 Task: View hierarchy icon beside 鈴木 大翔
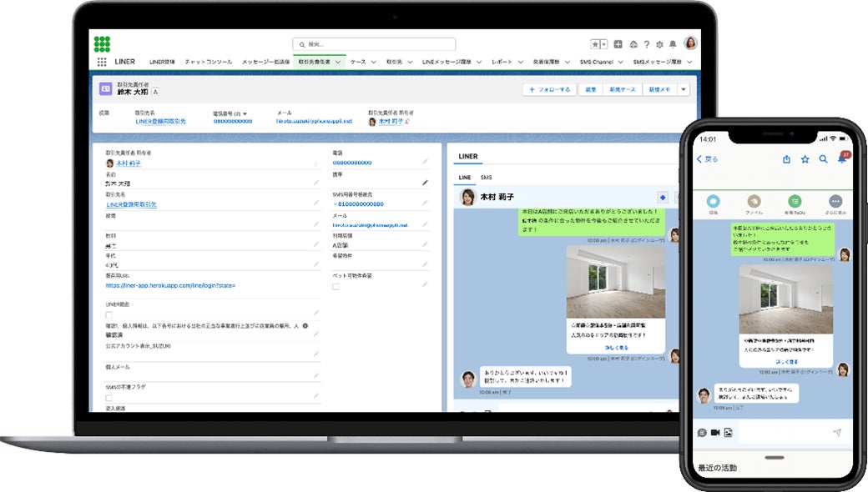pyautogui.click(x=155, y=92)
